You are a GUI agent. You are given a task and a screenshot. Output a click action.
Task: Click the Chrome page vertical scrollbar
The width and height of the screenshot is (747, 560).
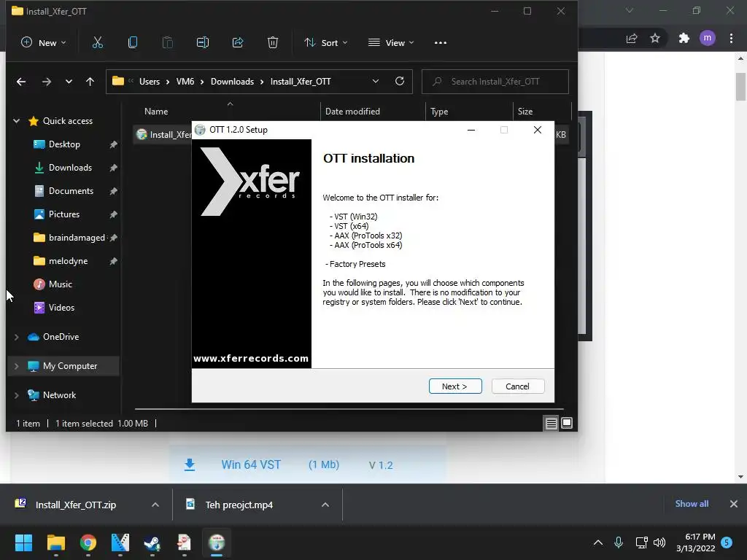(740, 87)
